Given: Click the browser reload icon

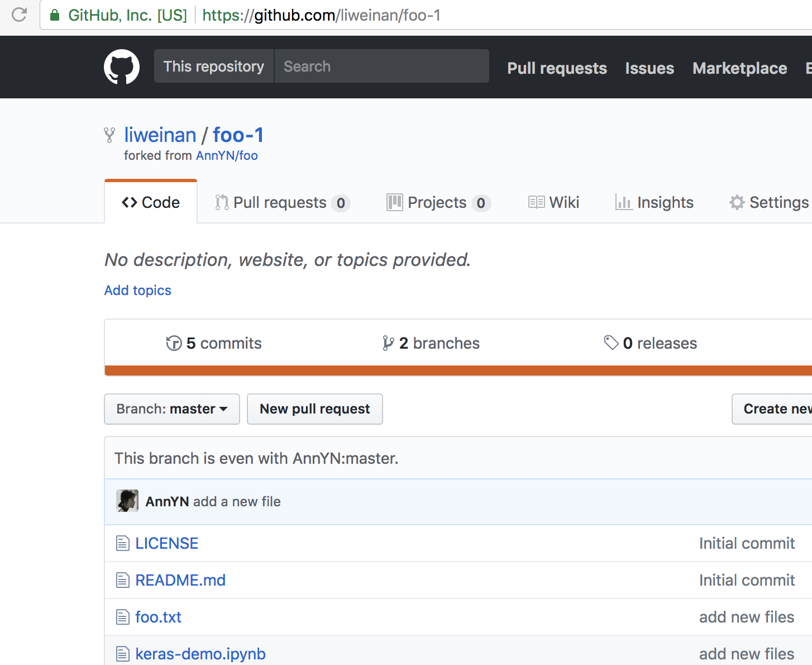Looking at the screenshot, I should click(x=19, y=15).
